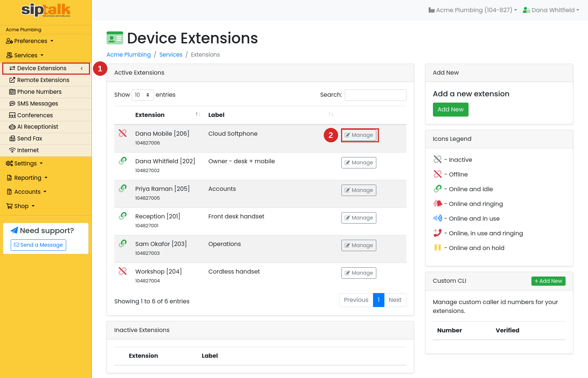Collapse the Services menu

(25, 55)
